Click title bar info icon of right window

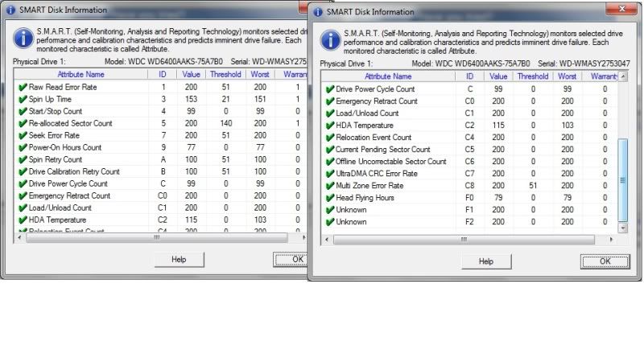point(318,12)
